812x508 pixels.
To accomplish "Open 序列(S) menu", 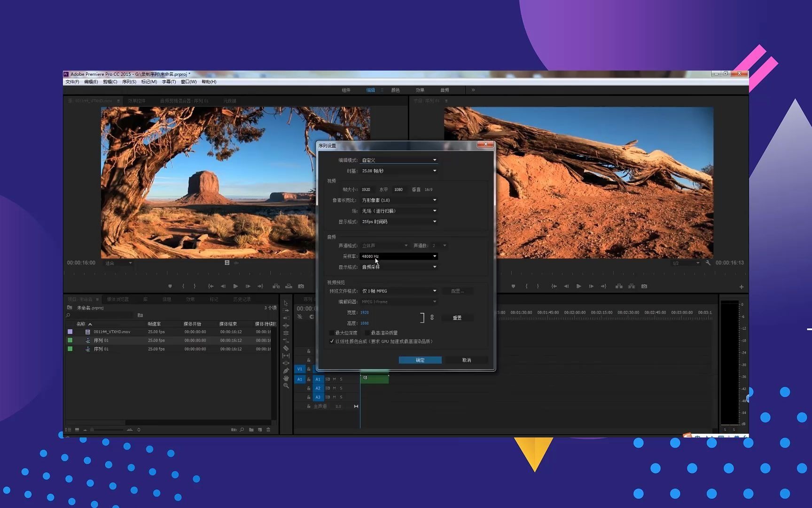I will point(129,82).
